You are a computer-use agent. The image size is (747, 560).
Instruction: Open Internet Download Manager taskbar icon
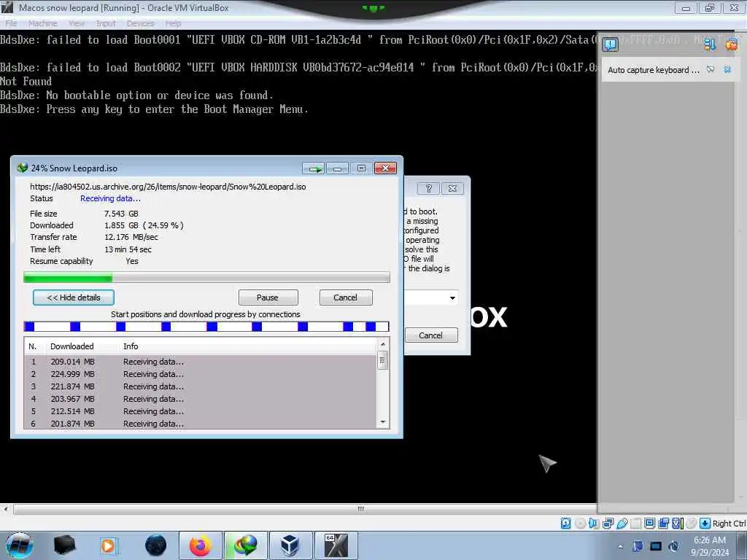[245, 545]
